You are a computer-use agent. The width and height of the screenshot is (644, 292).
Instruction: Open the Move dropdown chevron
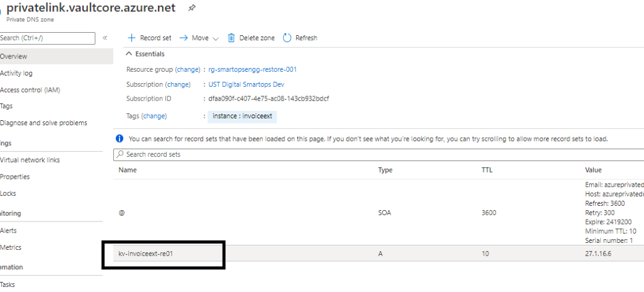point(216,38)
